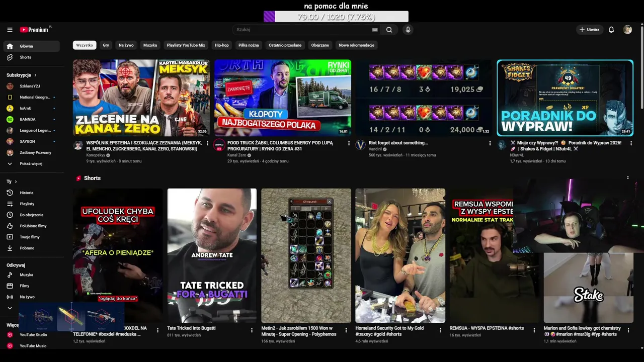This screenshot has height=362, width=644.
Task: Open Do obejrzenia list
Action: [x=31, y=215]
